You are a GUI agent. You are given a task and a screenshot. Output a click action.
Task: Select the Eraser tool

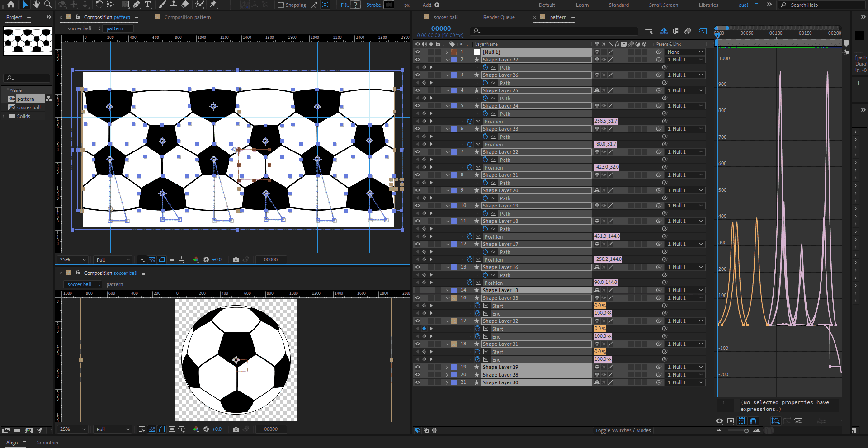[185, 5]
